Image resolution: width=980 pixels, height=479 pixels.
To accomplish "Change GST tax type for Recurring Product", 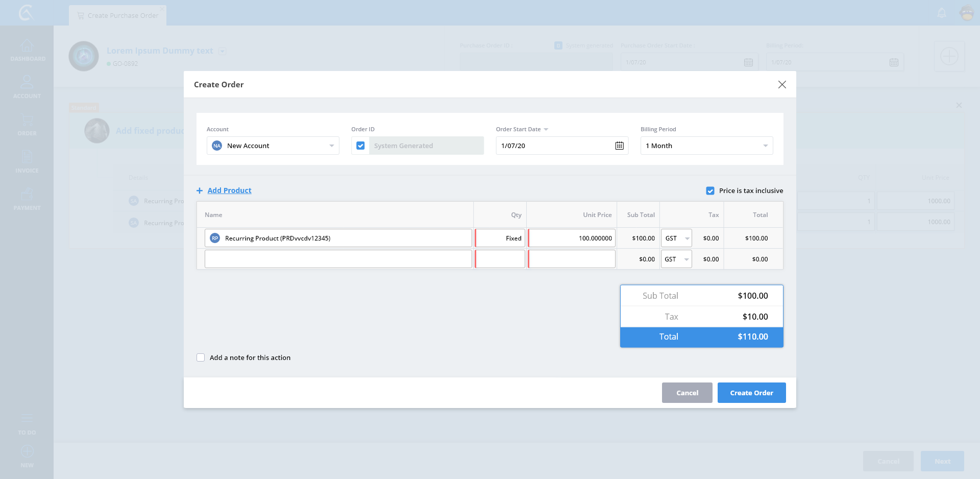I will [676, 238].
